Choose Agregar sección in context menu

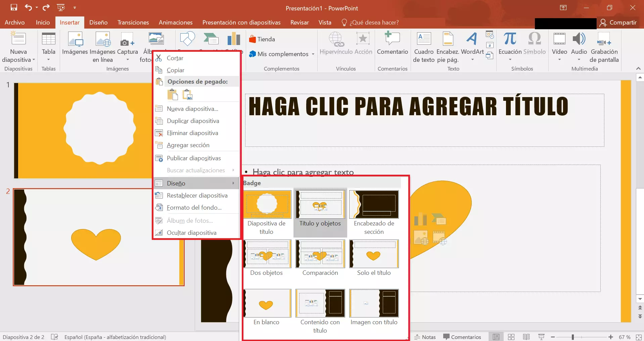click(x=196, y=145)
